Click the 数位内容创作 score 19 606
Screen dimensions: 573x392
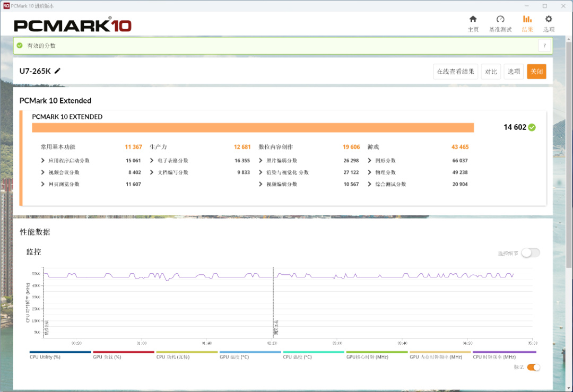pyautogui.click(x=351, y=147)
